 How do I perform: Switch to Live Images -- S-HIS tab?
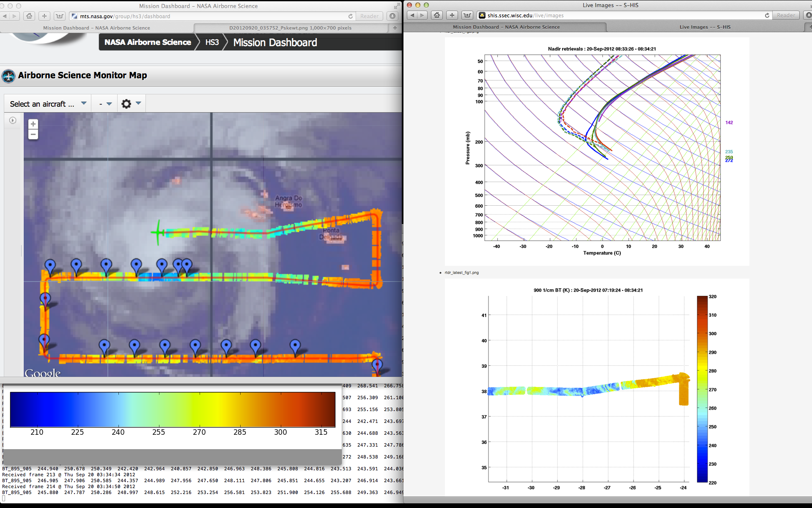705,27
